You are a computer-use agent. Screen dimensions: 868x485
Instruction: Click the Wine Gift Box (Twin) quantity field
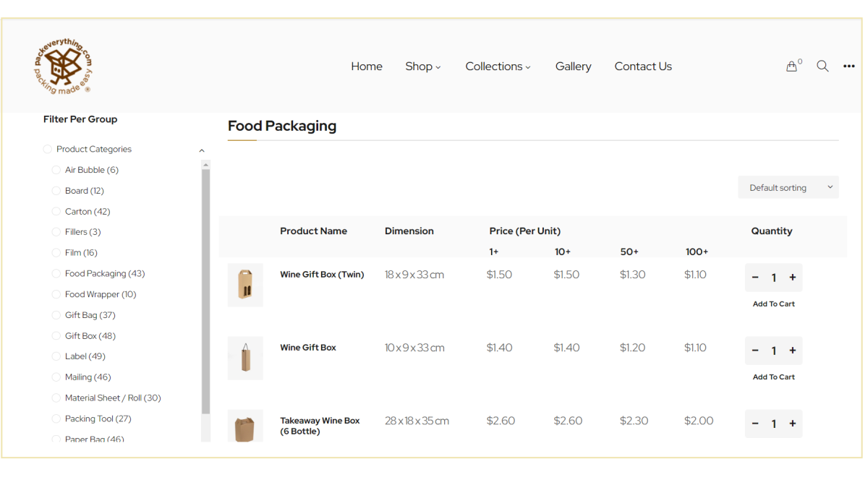[774, 278]
